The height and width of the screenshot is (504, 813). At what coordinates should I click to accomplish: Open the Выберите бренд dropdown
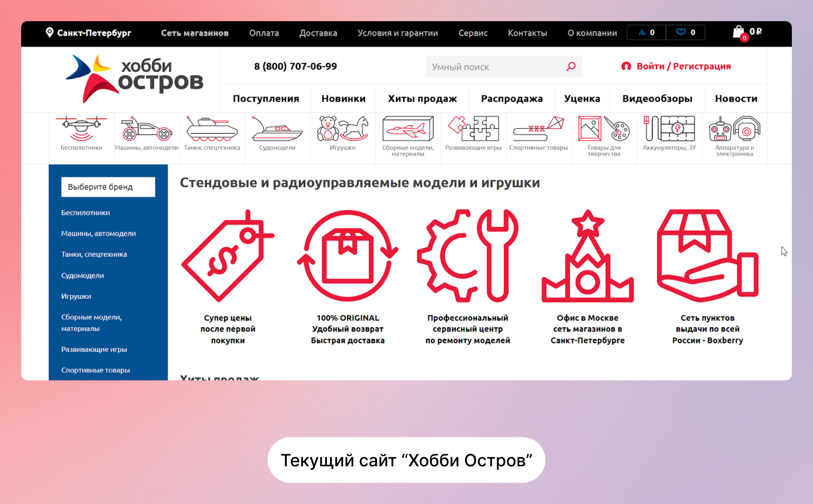tap(108, 187)
